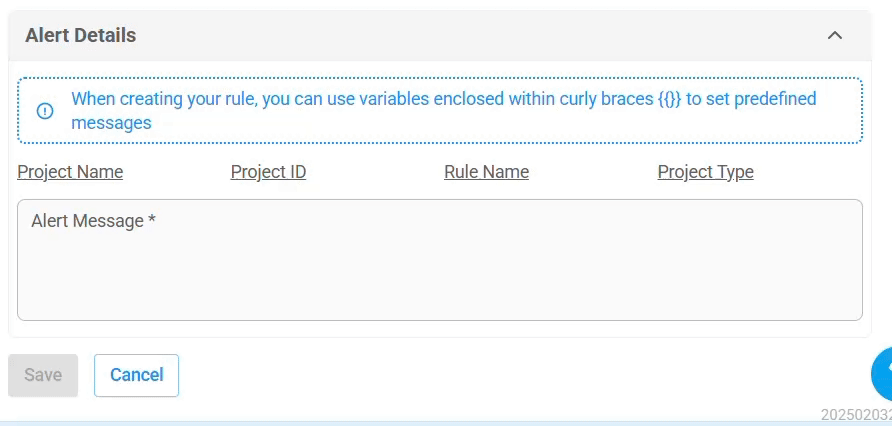The height and width of the screenshot is (426, 892).
Task: Collapse the Alert Details section chevron
Action: (x=835, y=35)
